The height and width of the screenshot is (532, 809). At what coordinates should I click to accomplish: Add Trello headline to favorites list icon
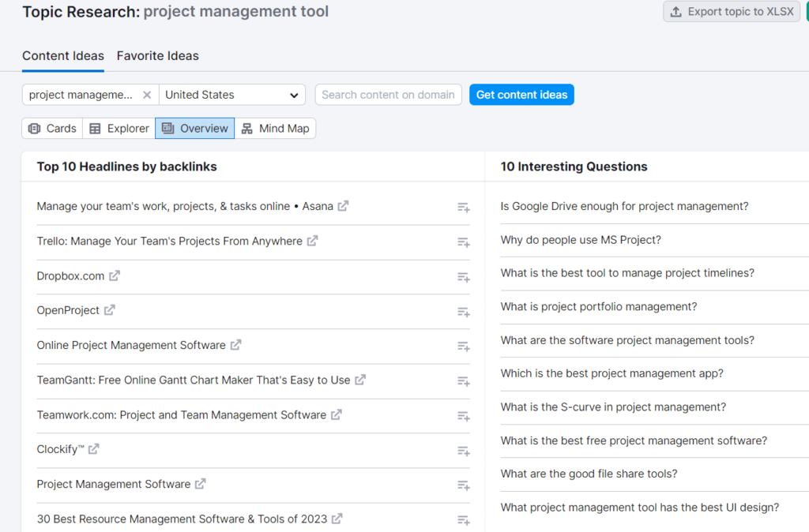(463, 242)
